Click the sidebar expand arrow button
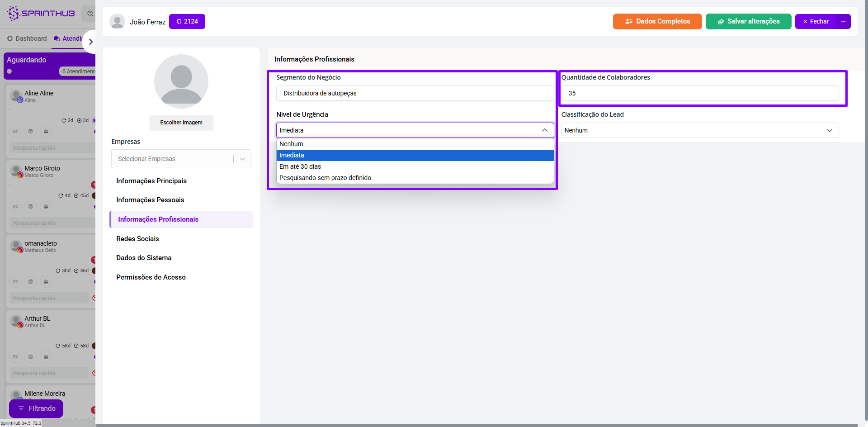The image size is (868, 427). [90, 42]
